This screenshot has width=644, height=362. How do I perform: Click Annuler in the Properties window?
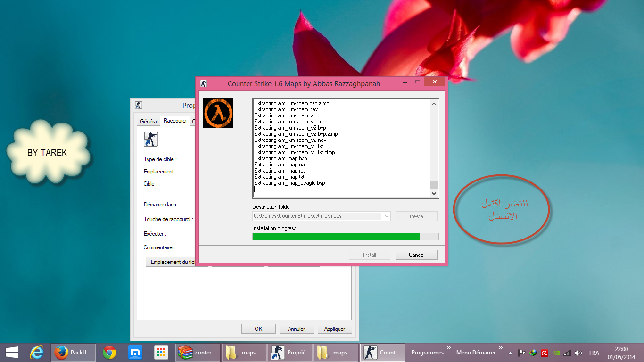pyautogui.click(x=297, y=329)
